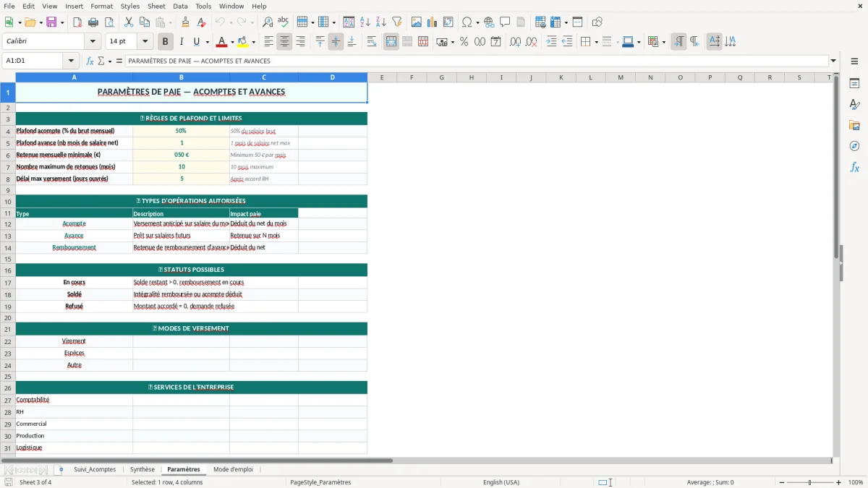Toggle Merge and Center Cells
868x488 pixels.
click(x=391, y=42)
